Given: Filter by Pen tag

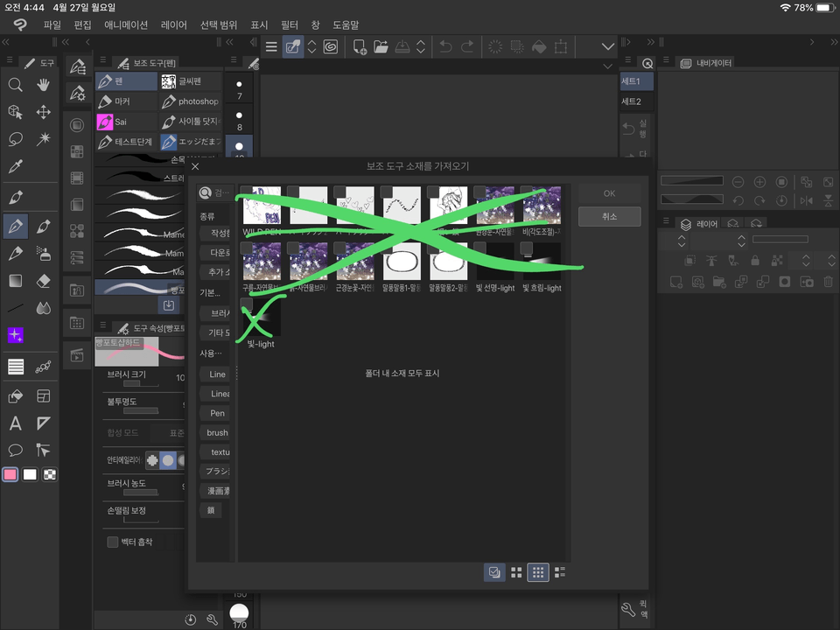Looking at the screenshot, I should tap(216, 413).
